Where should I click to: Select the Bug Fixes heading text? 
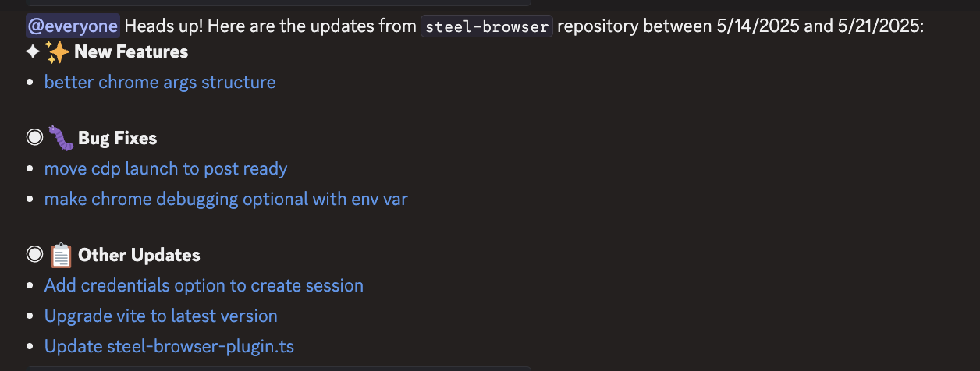coord(118,139)
